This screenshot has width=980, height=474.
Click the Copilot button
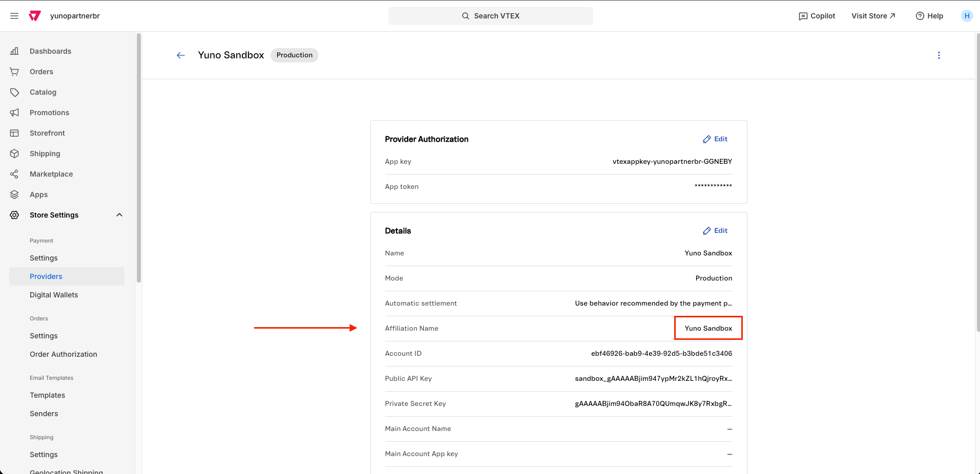[x=817, y=16]
